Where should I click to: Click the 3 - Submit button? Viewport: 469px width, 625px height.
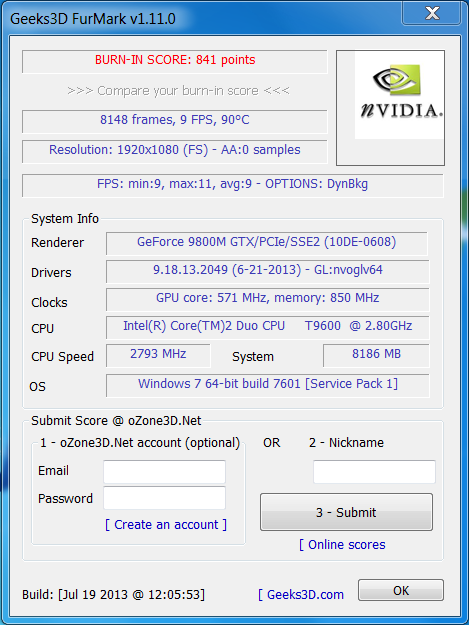(x=346, y=512)
